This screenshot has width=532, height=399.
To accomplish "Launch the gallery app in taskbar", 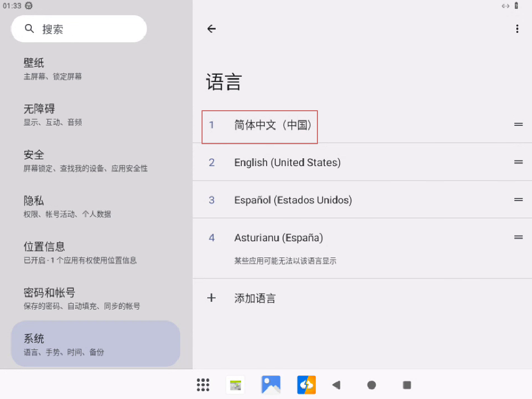I will click(x=271, y=385).
